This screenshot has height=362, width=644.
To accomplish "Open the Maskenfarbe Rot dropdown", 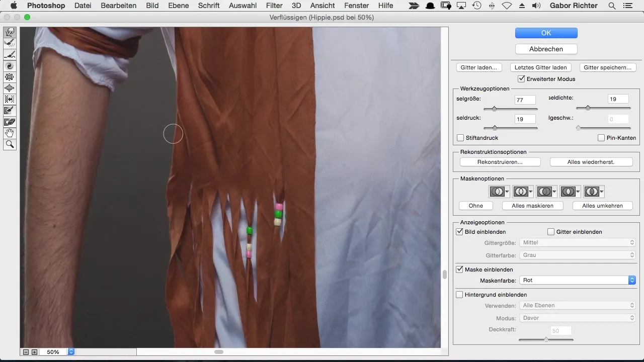I will 578,280.
